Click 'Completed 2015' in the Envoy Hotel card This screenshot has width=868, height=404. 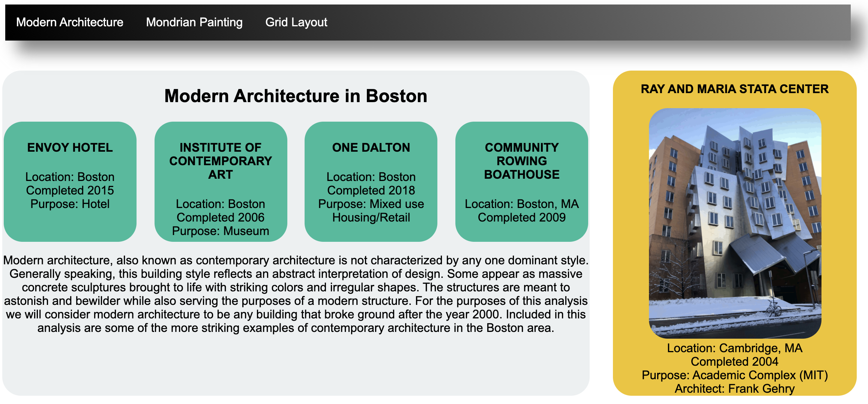pyautogui.click(x=70, y=190)
